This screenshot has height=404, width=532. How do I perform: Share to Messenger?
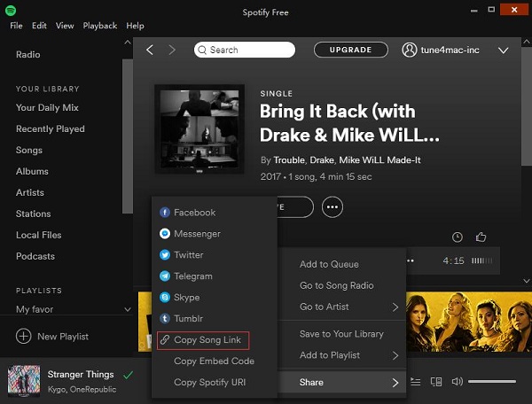click(190, 234)
